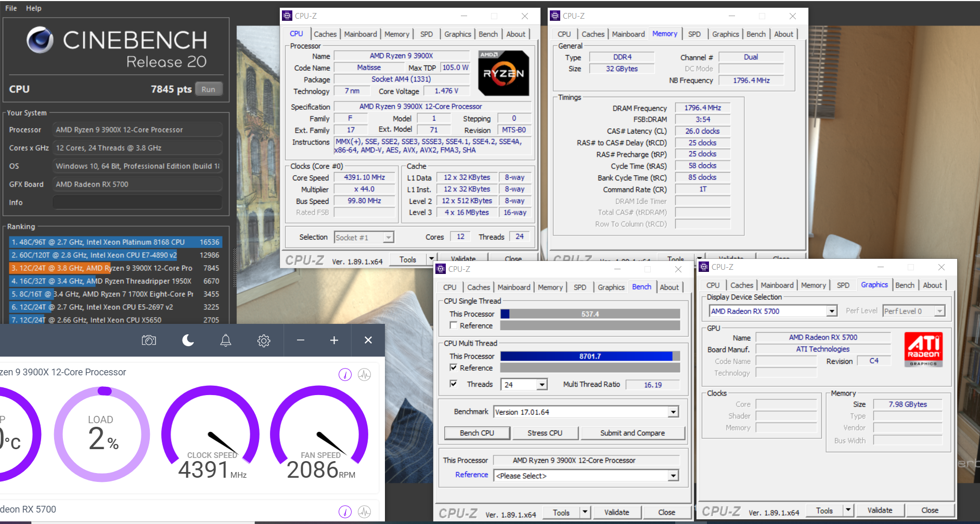Select the highlighted Ryzen 9 3900X ranking row
This screenshot has width=980, height=524.
[x=115, y=268]
